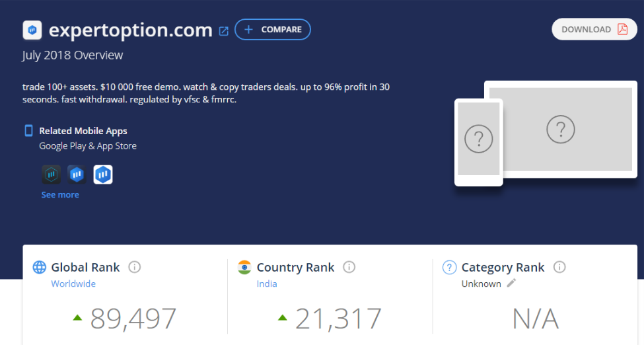The image size is (644, 345).
Task: Click the green up arrow beside 21,317
Action: click(282, 317)
